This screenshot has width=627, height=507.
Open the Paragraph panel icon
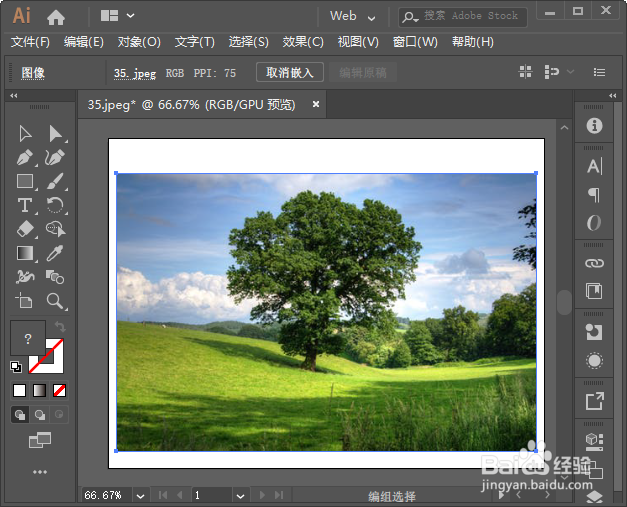click(x=594, y=195)
